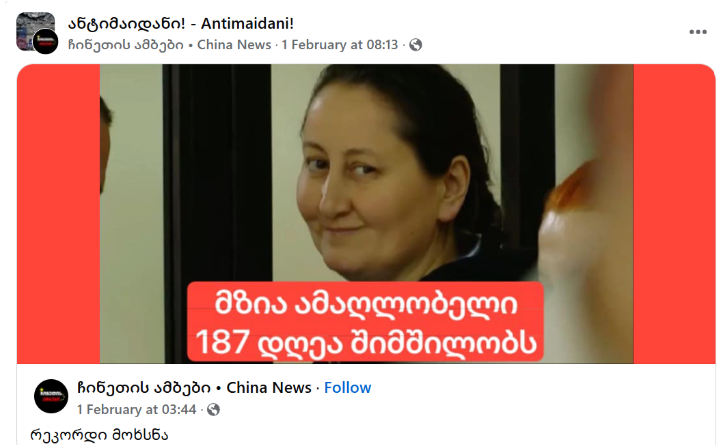The width and height of the screenshot is (726, 445).
Task: Click the 187 დღეა შიმშილობს caption line
Action: click(366, 342)
